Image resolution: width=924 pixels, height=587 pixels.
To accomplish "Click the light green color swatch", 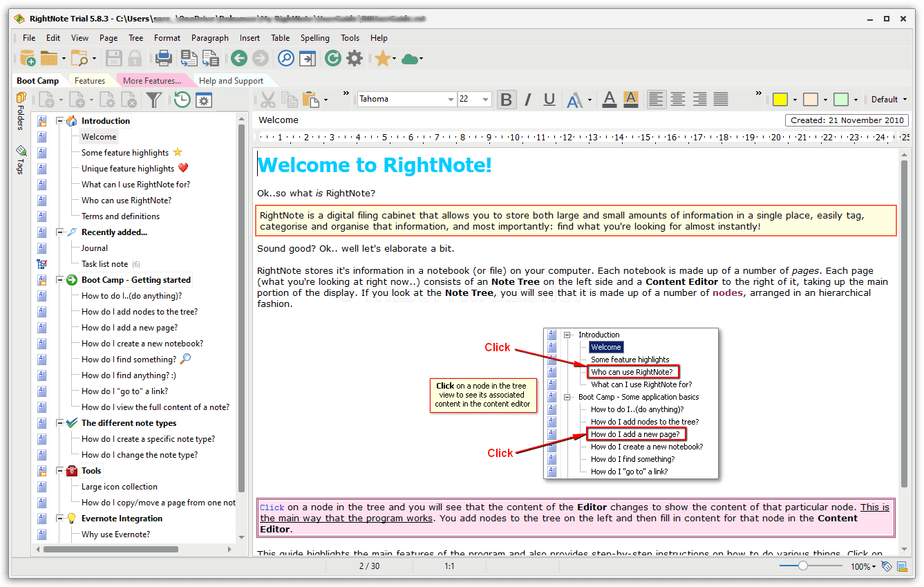I will pos(841,100).
